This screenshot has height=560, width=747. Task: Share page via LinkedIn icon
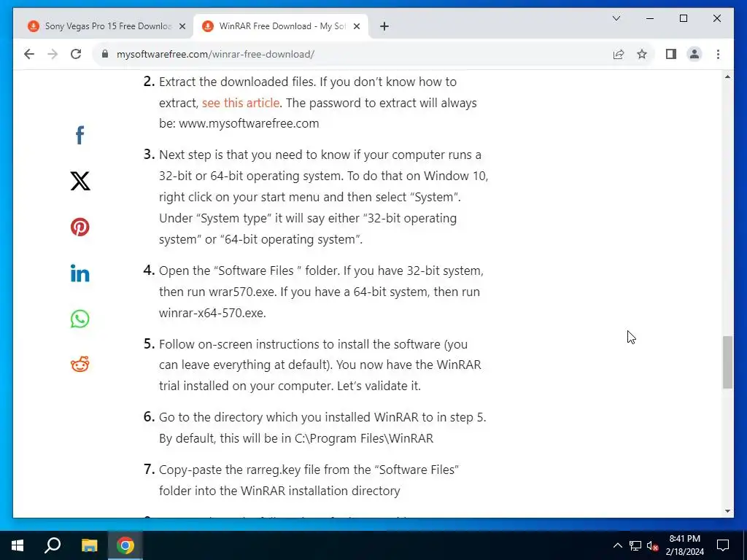(80, 273)
